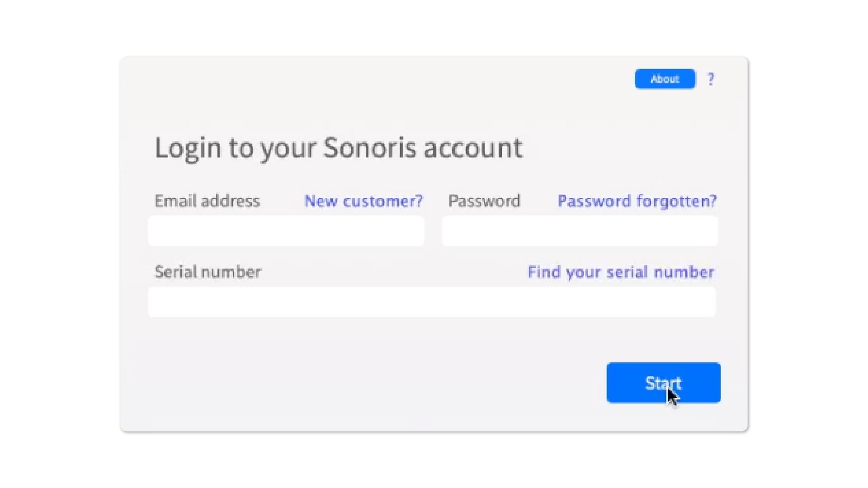Click the "Serial number" field label
Viewport: 868px width, 488px height.
pyautogui.click(x=208, y=272)
